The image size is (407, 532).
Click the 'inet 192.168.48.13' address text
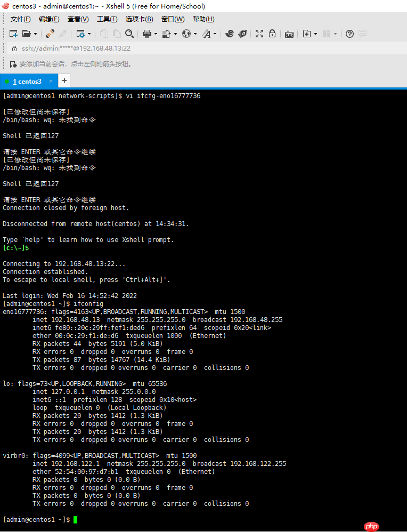(66, 320)
